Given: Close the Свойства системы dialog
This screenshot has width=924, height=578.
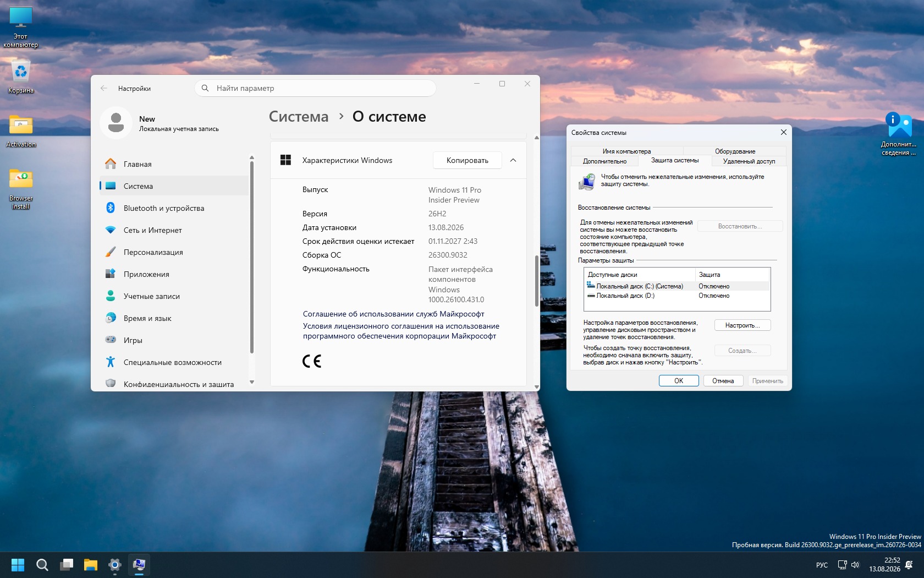Looking at the screenshot, I should (x=784, y=133).
